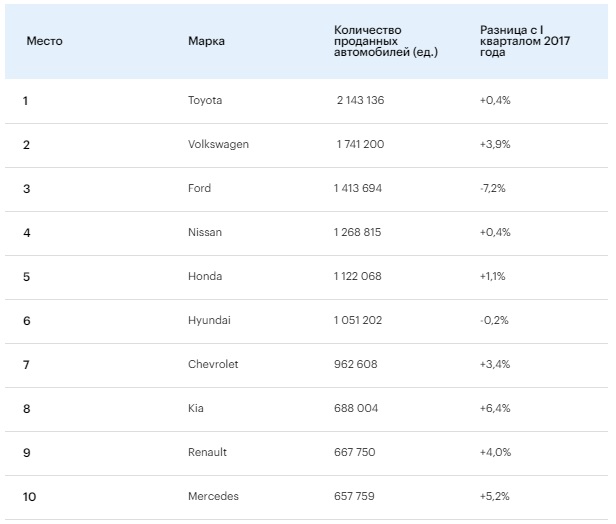Select Volkswagen's sales value 1 741 200
Screen dimensions: 616x524
360,144
